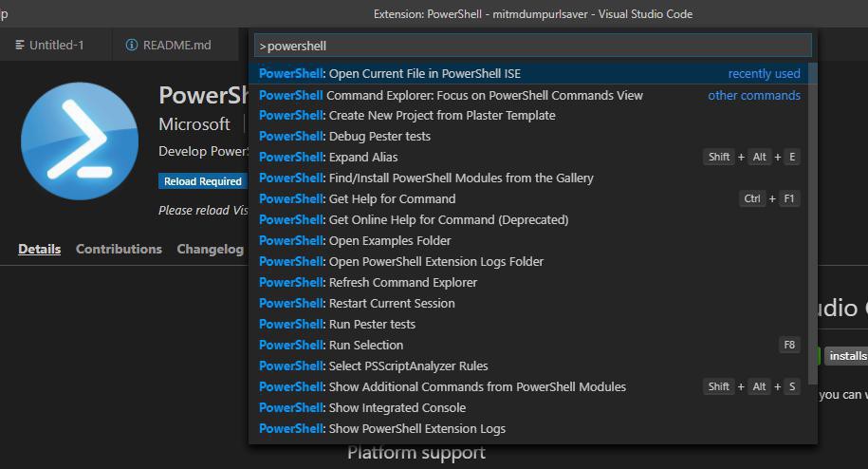The width and height of the screenshot is (868, 469).
Task: Click the 'Platform support' heading
Action: [416, 453]
